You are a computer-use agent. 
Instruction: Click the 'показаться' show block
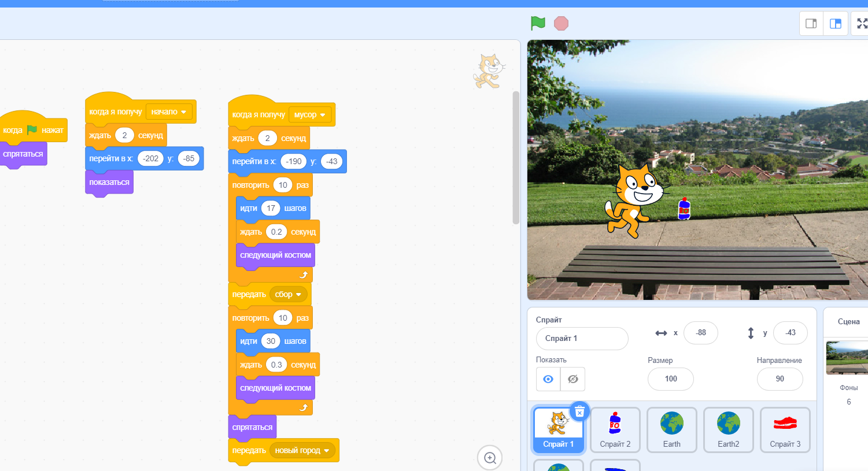pyautogui.click(x=109, y=183)
